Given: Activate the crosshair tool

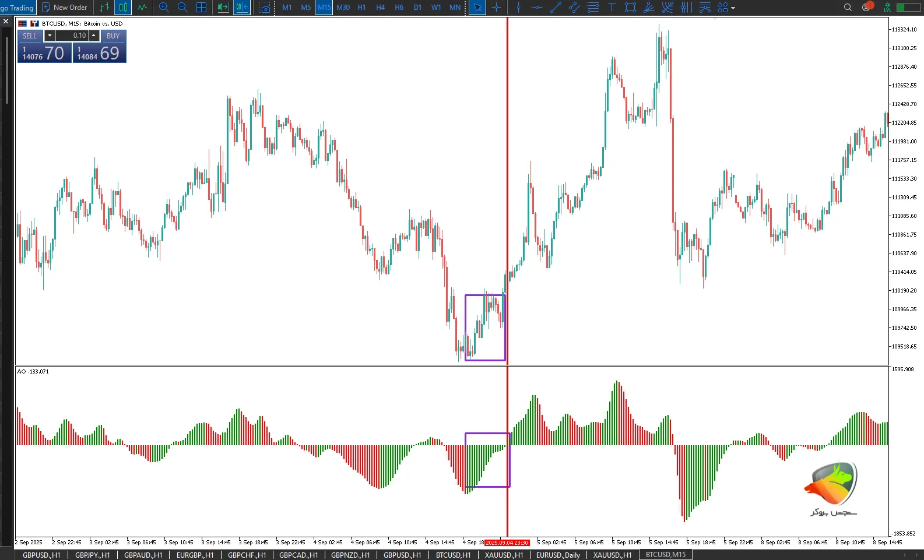Looking at the screenshot, I should point(496,8).
